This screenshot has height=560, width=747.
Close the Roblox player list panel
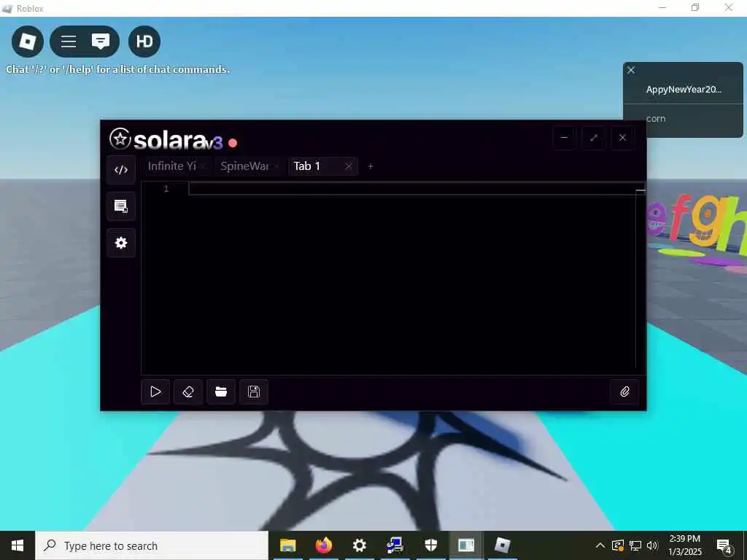point(631,71)
